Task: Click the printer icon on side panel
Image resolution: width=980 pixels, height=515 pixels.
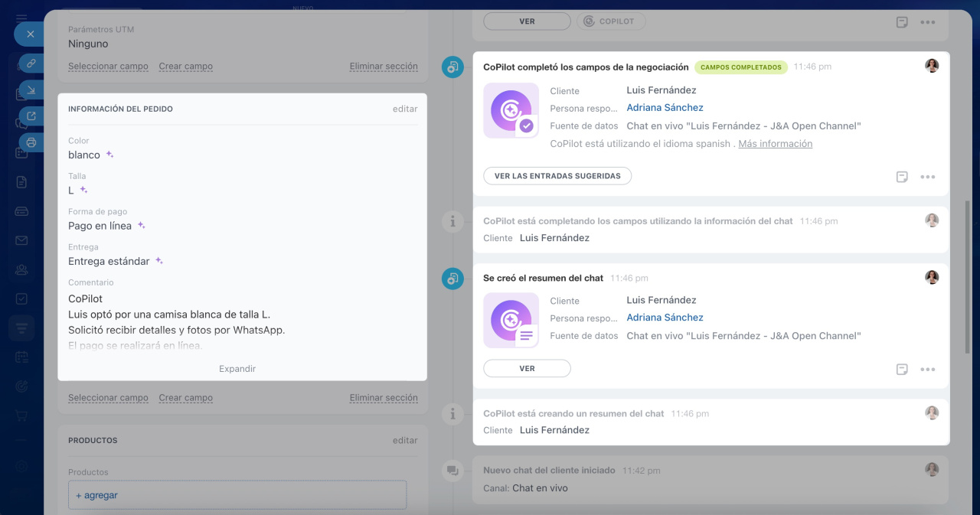Action: click(31, 142)
